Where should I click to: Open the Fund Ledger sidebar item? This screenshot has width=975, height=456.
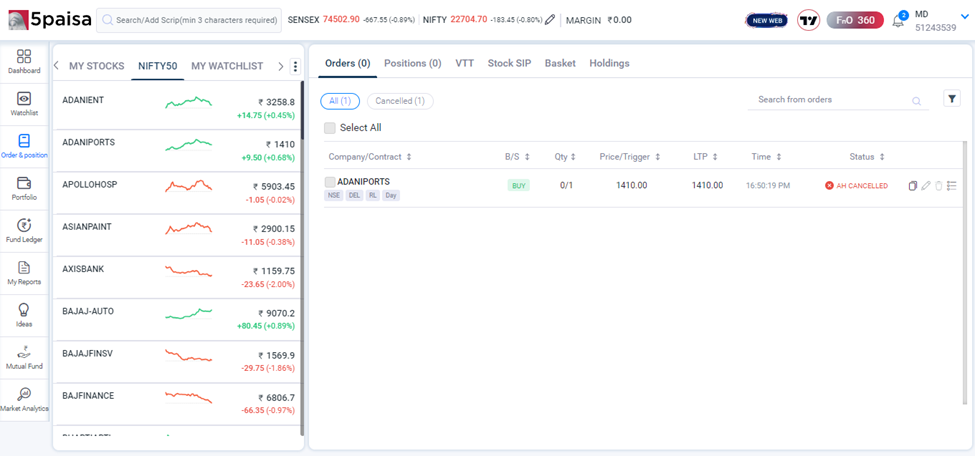pos(24,231)
